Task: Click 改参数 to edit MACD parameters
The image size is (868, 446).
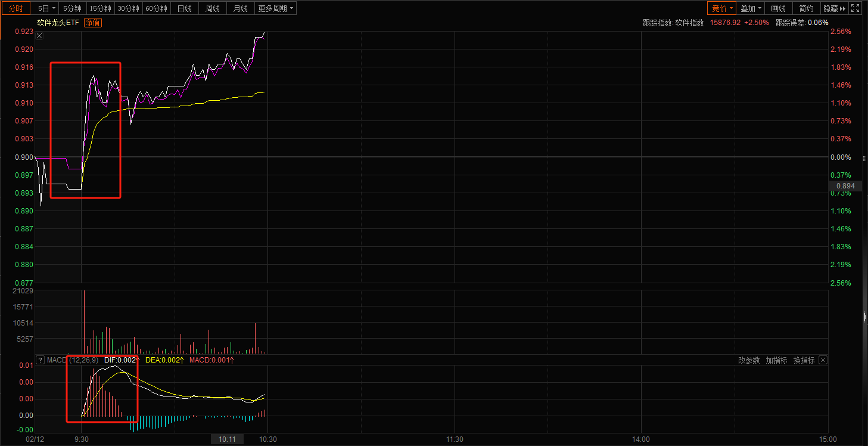Action: click(749, 360)
